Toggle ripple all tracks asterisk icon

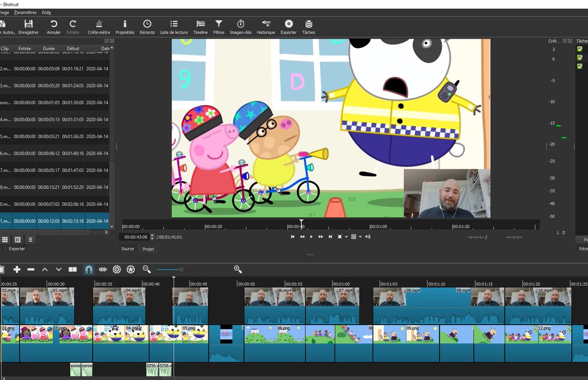(x=130, y=269)
